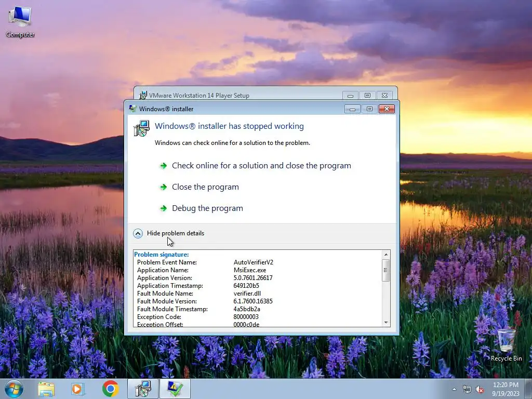Image resolution: width=532 pixels, height=399 pixels.
Task: Click the problem details scrollbar thumb
Action: (386, 270)
